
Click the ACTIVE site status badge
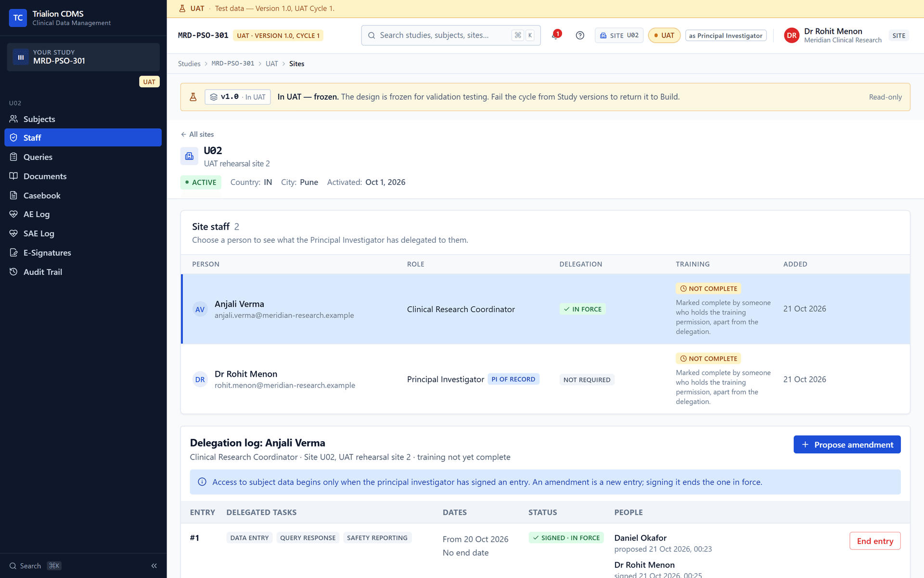pyautogui.click(x=201, y=182)
